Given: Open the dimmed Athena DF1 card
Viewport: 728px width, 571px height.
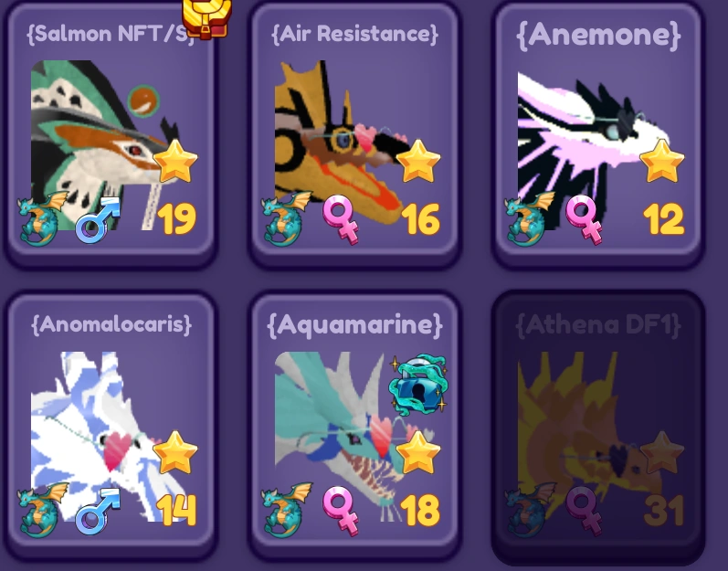Looking at the screenshot, I should (x=598, y=425).
